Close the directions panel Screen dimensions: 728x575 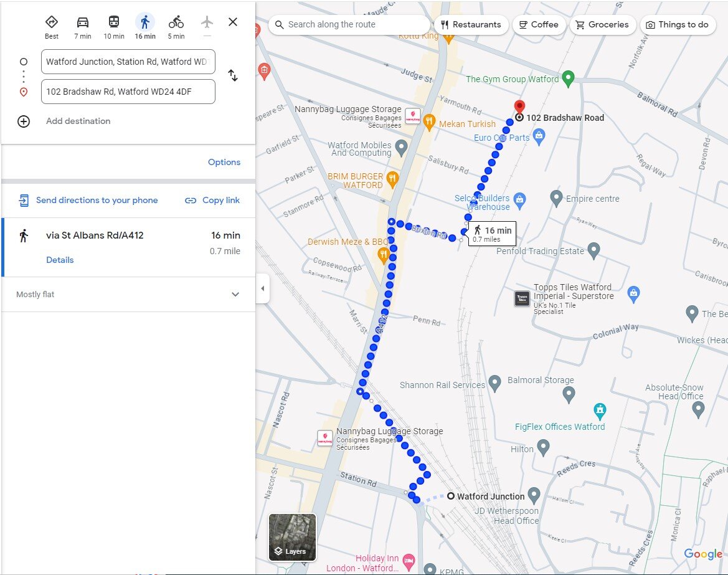click(x=233, y=22)
